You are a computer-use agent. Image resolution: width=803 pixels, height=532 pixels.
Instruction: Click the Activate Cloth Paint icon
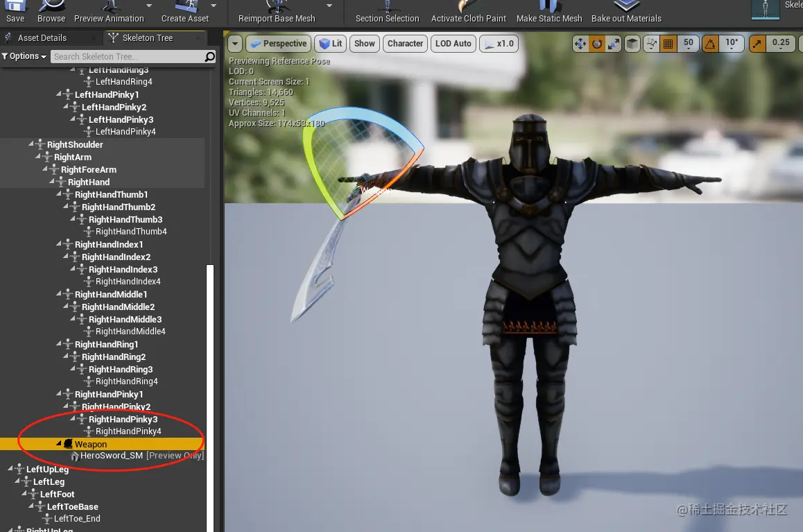468,6
